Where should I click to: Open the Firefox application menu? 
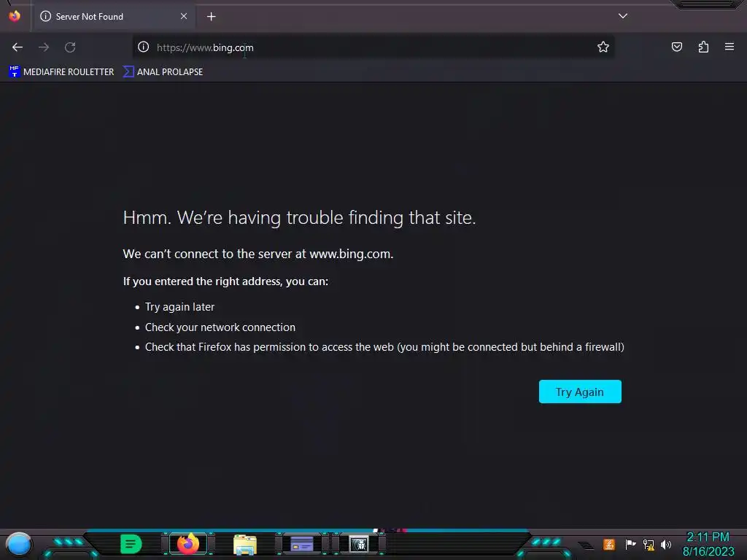[729, 47]
